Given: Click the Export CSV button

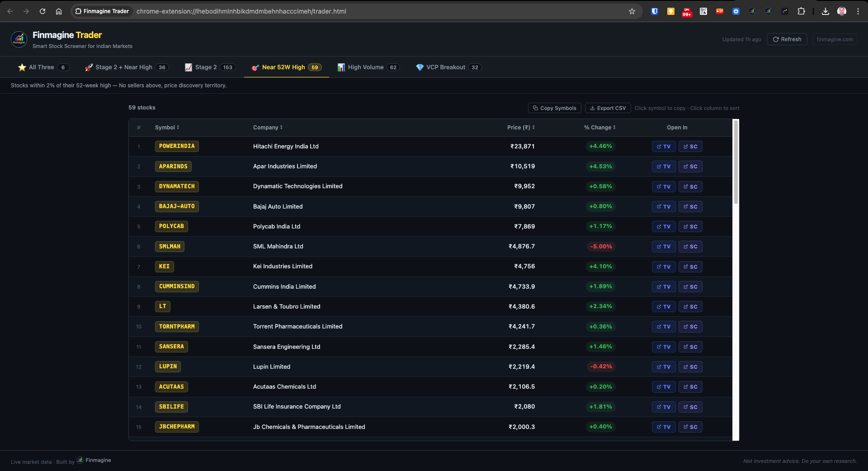Looking at the screenshot, I should 608,108.
